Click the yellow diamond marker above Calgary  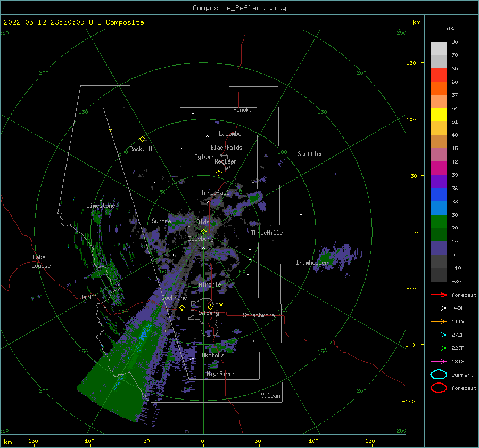tap(210, 307)
